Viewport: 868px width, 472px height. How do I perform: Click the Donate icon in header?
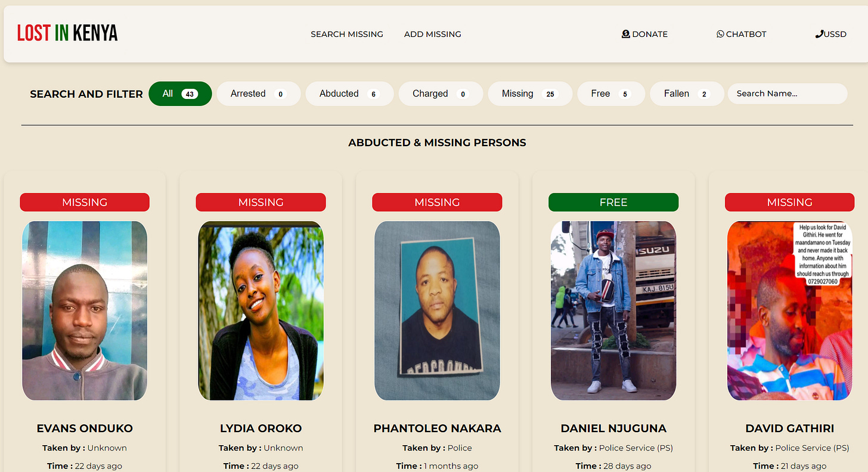(x=625, y=34)
